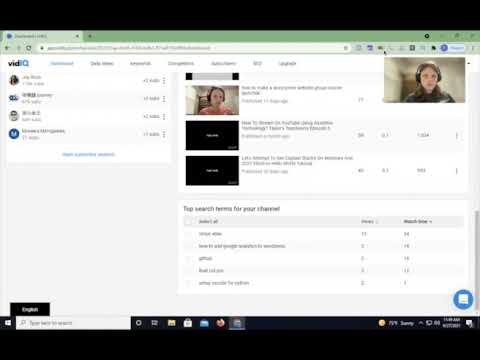Click the English language button

pos(30,309)
